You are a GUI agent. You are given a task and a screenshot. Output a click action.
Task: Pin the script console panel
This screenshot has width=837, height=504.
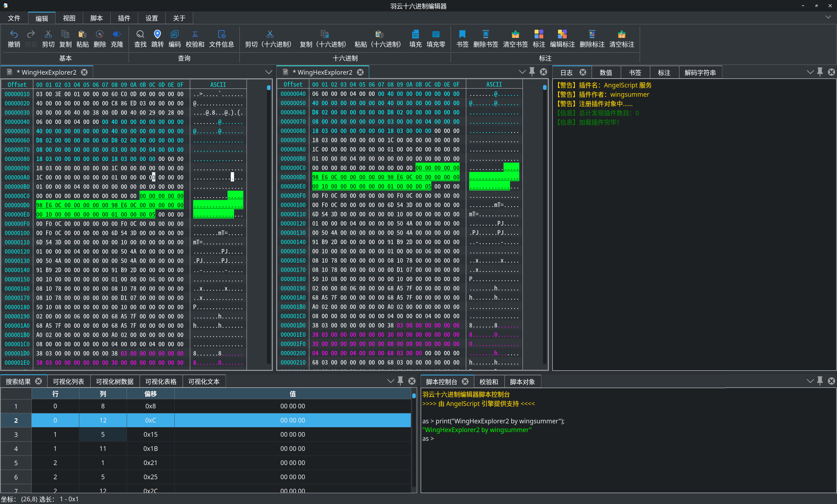(820, 381)
